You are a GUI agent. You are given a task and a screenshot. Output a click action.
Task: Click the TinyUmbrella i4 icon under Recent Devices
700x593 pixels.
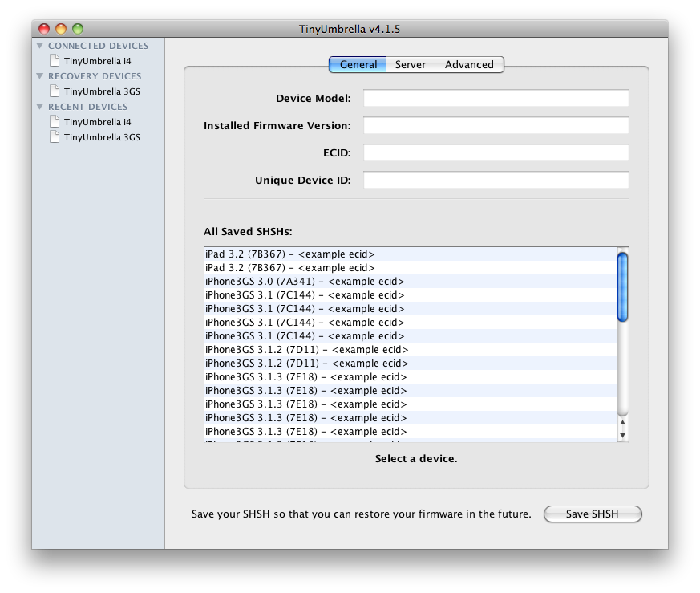(x=55, y=122)
